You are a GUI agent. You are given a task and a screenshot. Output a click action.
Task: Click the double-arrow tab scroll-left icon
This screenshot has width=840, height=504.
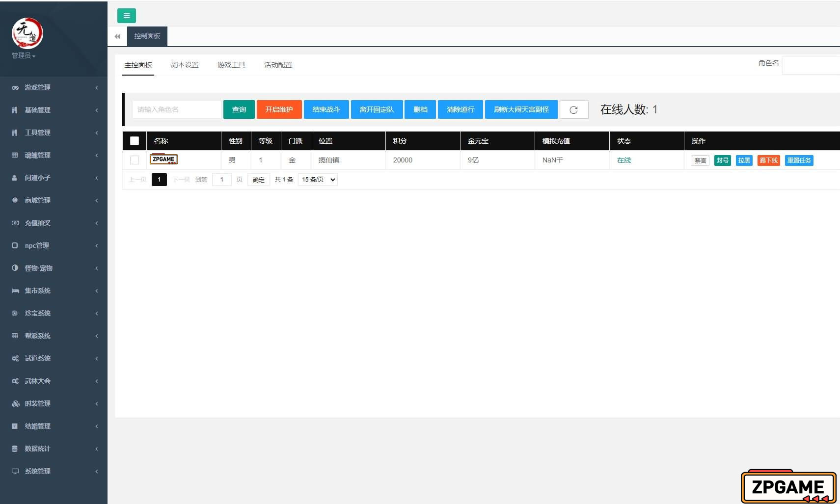(117, 36)
